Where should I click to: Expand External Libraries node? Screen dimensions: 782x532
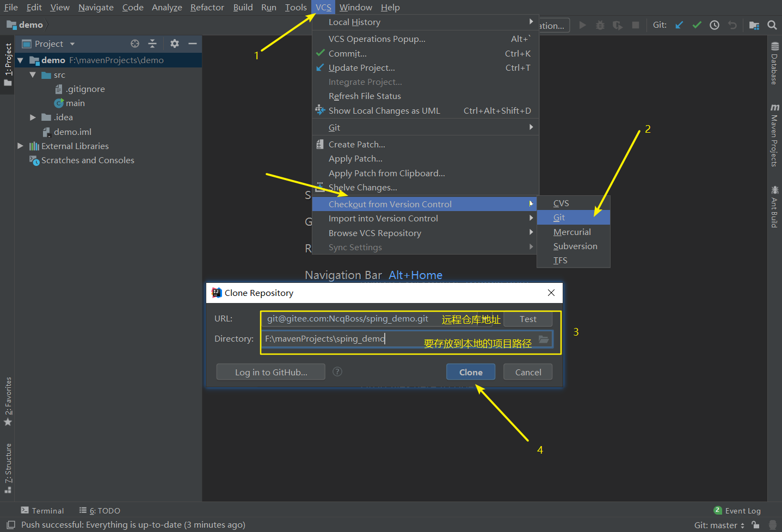coord(20,146)
